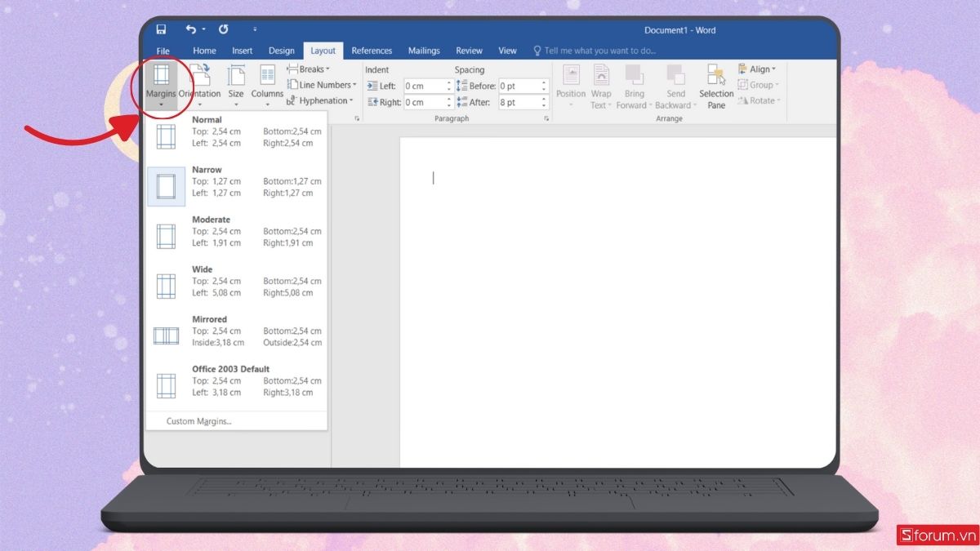Open the Columns dropdown
This screenshot has width=980, height=551.
click(x=267, y=86)
